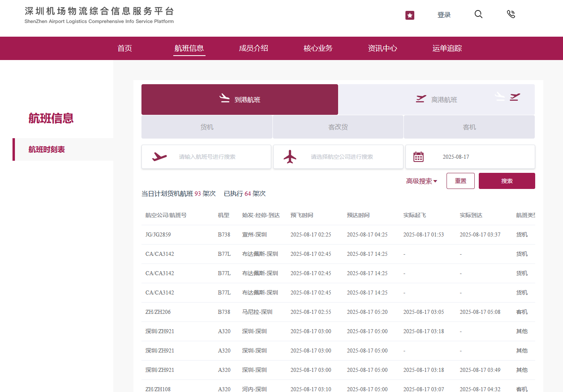Click the landing plane icon on arrivals tab
563x392 pixels.
(224, 98)
